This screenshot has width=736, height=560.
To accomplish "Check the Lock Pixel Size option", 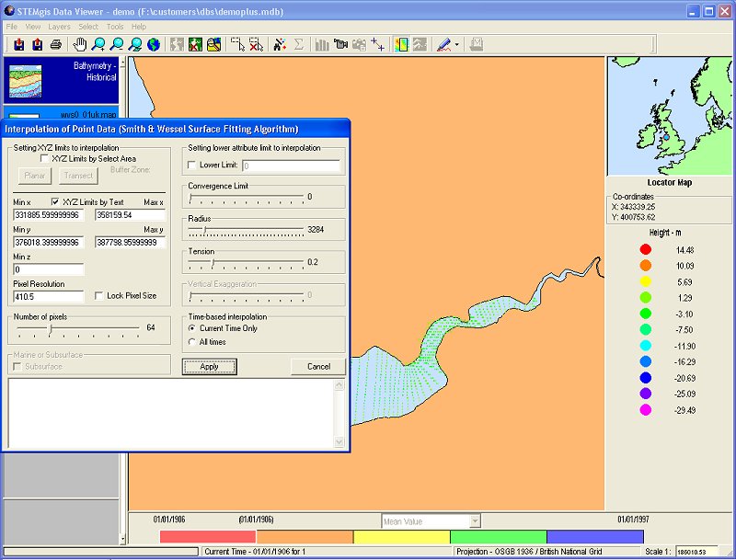I will point(99,296).
